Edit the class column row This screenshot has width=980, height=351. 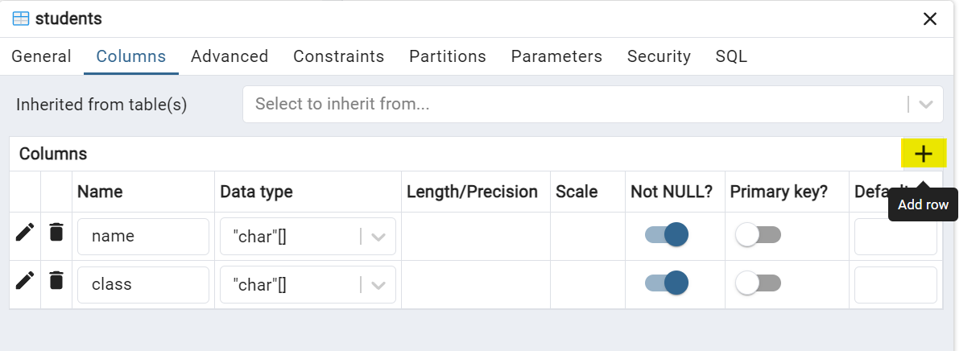25,281
